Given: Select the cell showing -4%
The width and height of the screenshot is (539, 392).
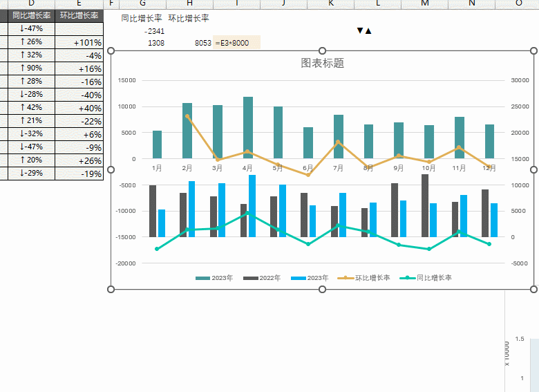Looking at the screenshot, I should click(x=79, y=55).
